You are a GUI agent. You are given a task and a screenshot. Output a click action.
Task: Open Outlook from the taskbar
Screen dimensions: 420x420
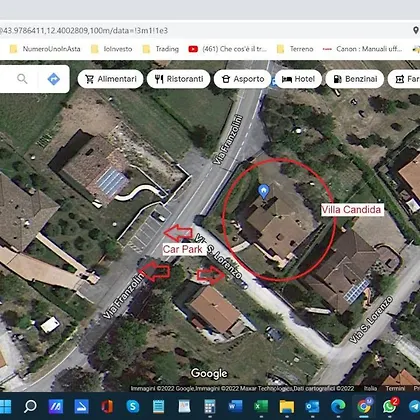click(312, 407)
